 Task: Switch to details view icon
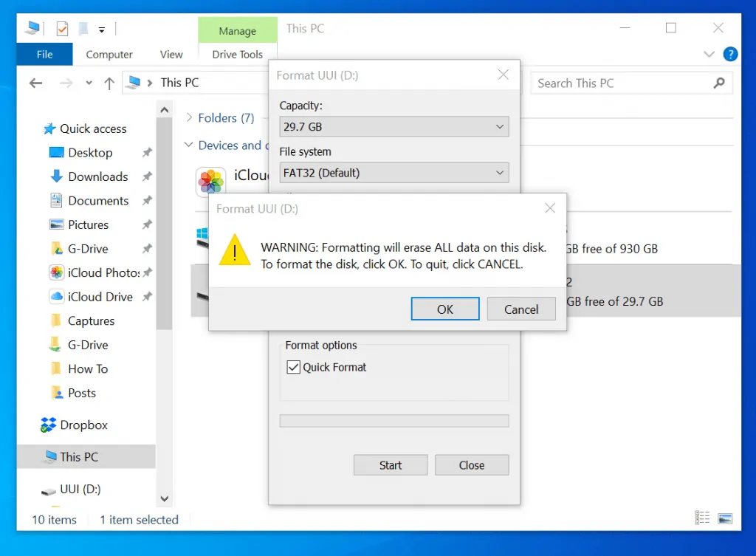coord(703,518)
